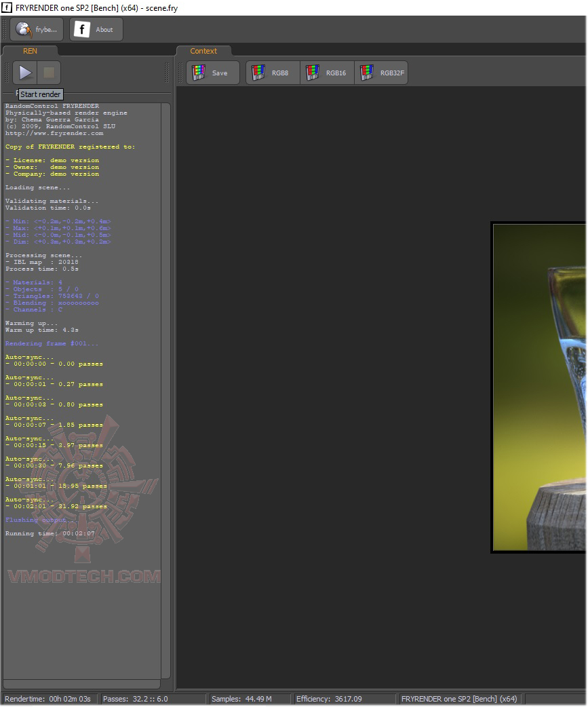The height and width of the screenshot is (707, 588).
Task: Click '00:00:03 - 0.80 passes' log entry
Action: click(x=54, y=404)
